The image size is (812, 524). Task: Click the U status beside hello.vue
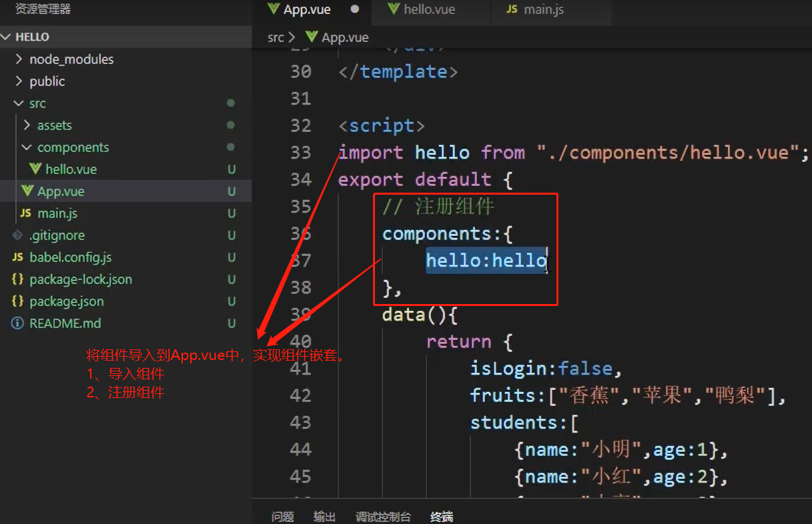pos(232,169)
